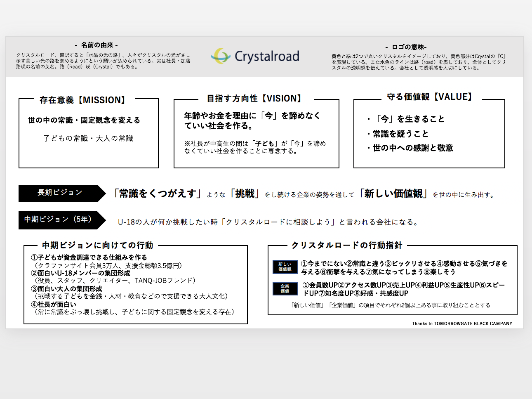Click the それぞれ2個以上ある事に取り組む note
532x399 pixels.
[x=391, y=305]
